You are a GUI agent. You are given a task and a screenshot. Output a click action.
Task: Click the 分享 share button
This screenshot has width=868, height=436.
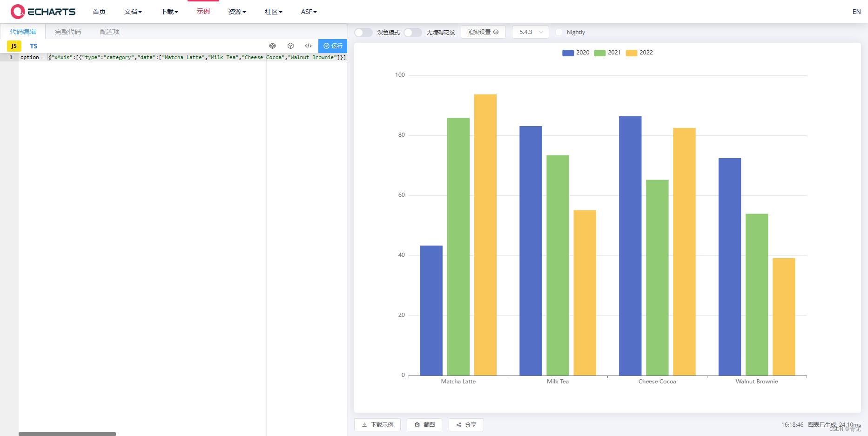point(466,425)
